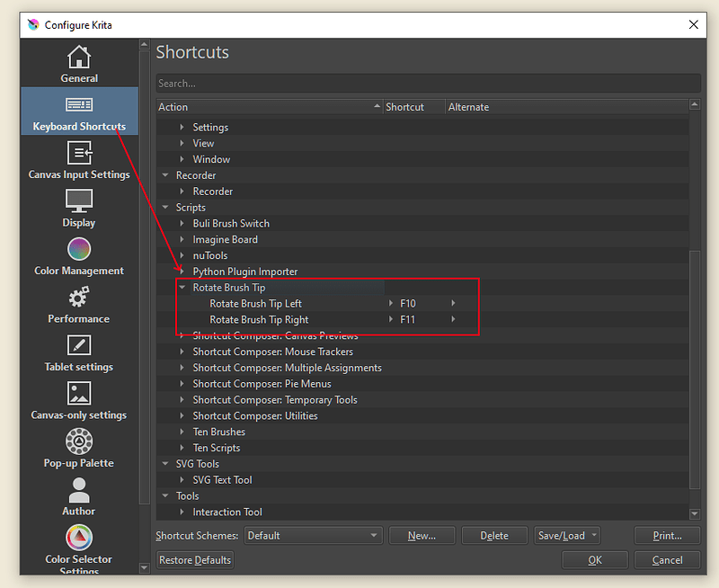Expand the Window tree group
The height and width of the screenshot is (588, 719).
(182, 159)
